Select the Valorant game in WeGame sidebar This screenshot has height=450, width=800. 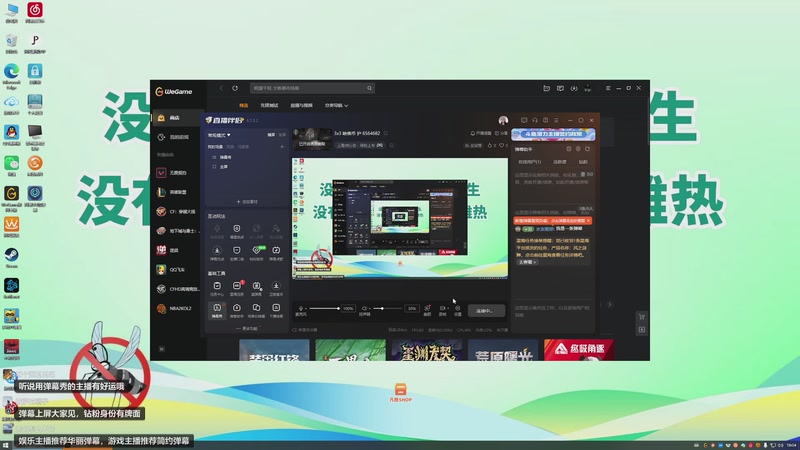tap(178, 173)
